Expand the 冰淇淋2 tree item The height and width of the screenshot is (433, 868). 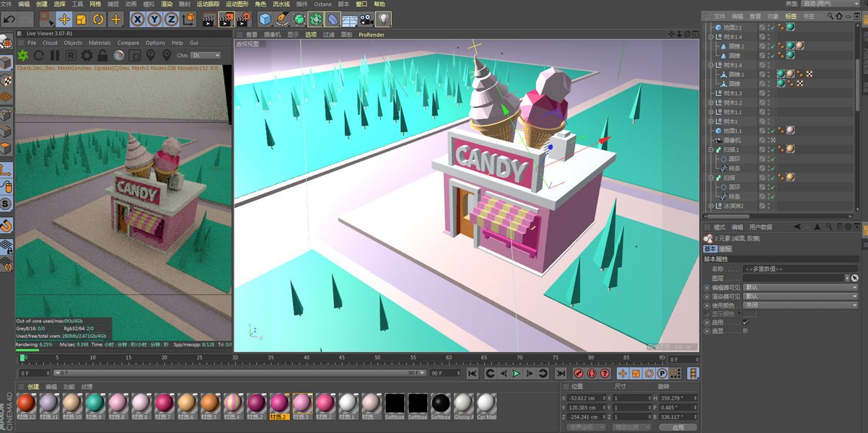(711, 206)
